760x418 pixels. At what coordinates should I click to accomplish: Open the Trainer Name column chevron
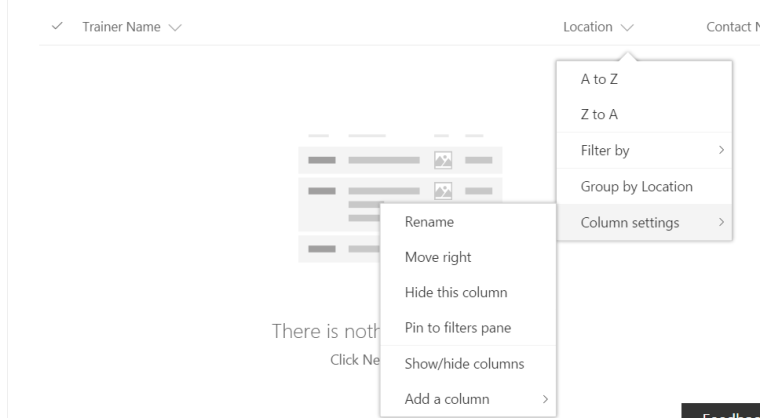pos(174,27)
